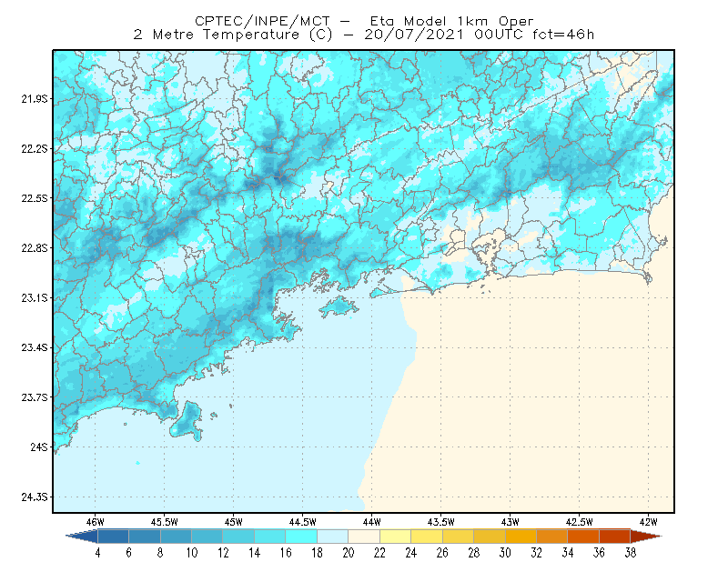
Task: Select the cyan colorbar segment between 16 and 18
Action: [301, 537]
